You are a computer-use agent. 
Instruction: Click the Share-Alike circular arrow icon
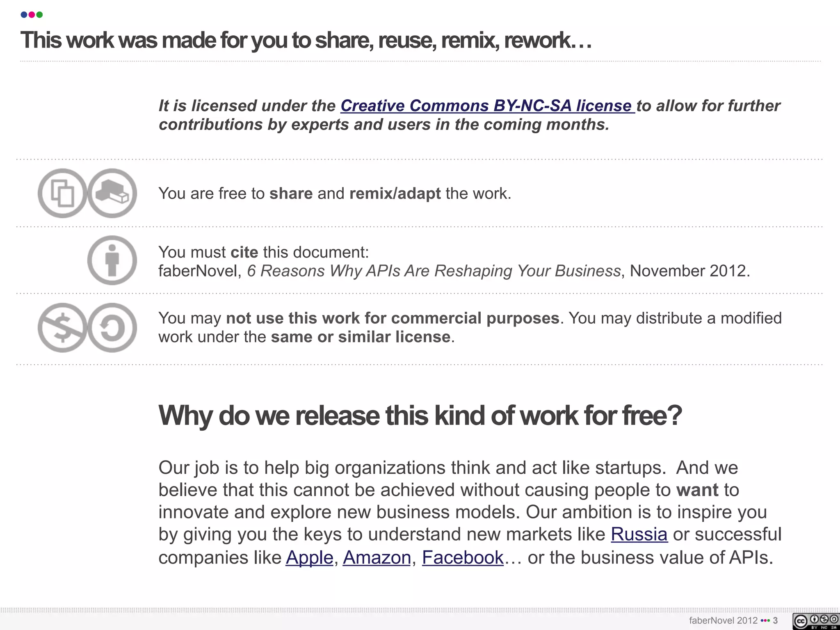pos(112,328)
